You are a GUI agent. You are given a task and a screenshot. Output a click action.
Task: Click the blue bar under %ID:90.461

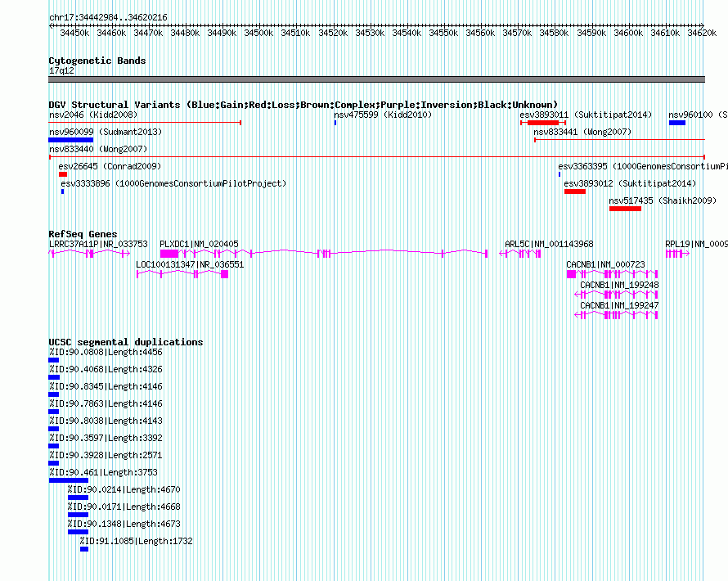pyautogui.click(x=69, y=480)
